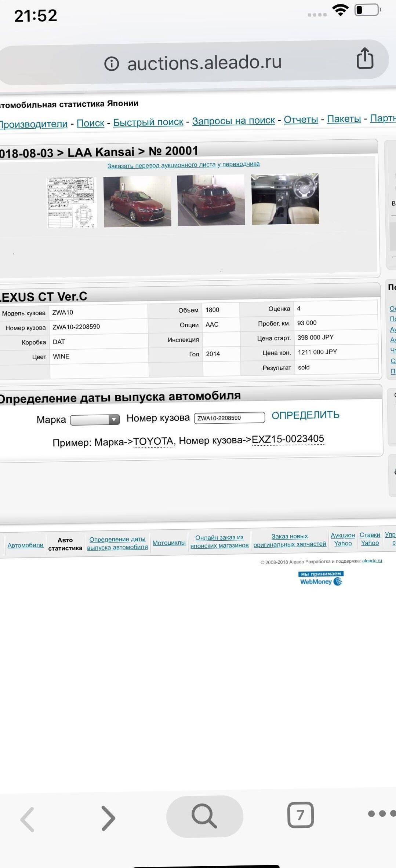Tap the search magnifier button

click(x=204, y=816)
